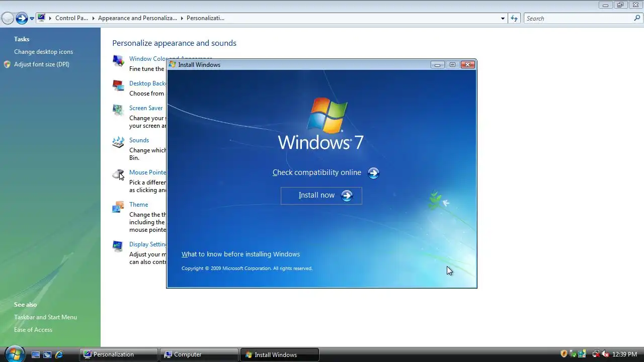
Task: Open address bar history dropdown arrow
Action: 503,19
